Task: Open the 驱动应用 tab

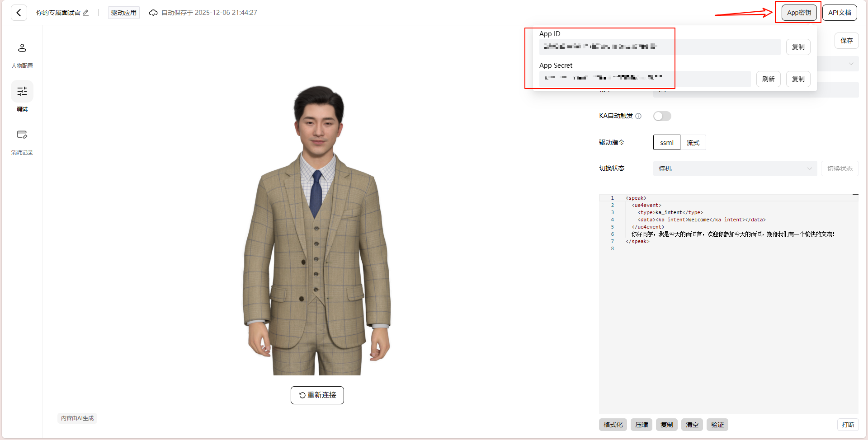Action: tap(123, 12)
